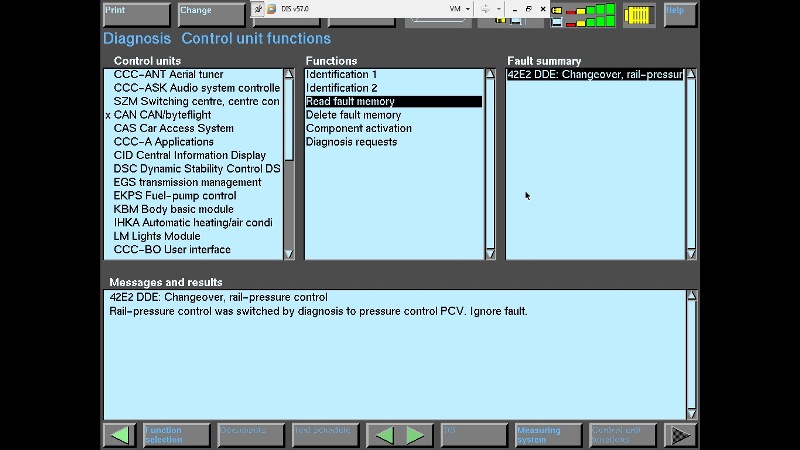Click the green signal bars status icon
The width and height of the screenshot is (800, 450).
coord(589,14)
